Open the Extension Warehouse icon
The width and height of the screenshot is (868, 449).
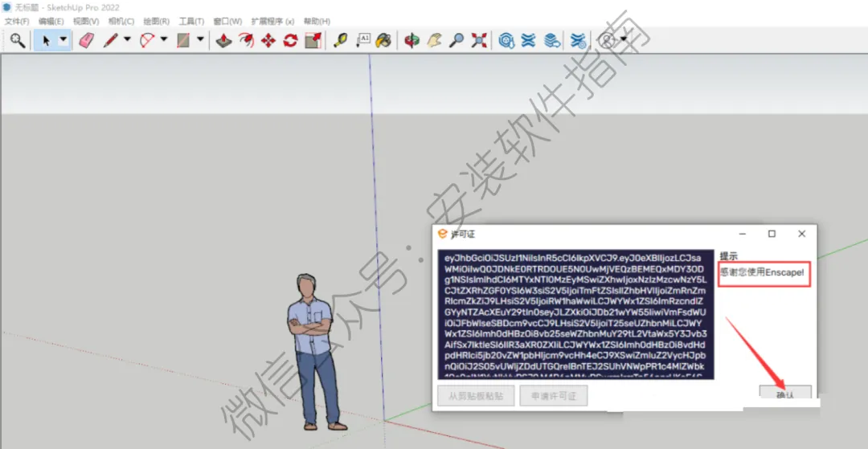[529, 40]
